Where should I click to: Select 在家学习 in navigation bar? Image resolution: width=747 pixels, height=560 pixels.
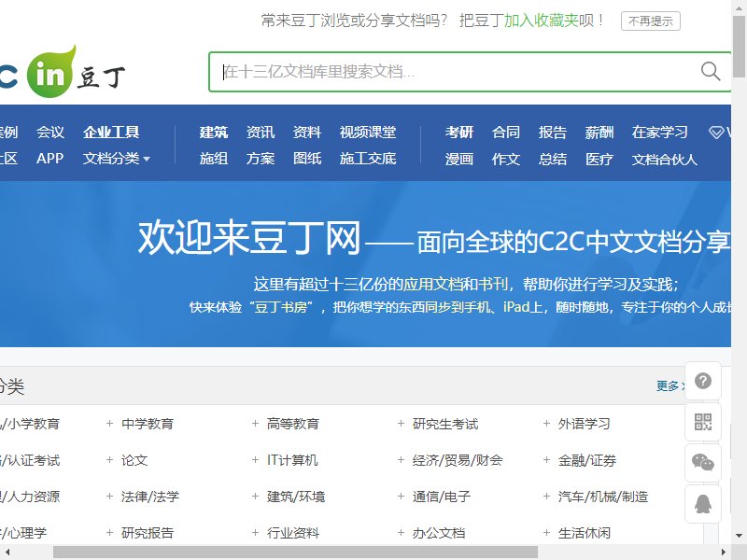tap(660, 132)
